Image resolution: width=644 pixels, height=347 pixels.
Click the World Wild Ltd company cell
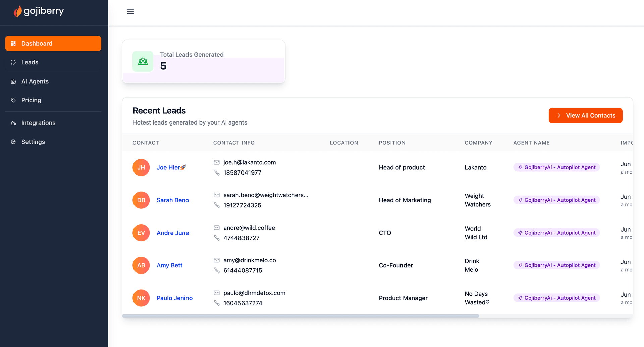pyautogui.click(x=476, y=233)
